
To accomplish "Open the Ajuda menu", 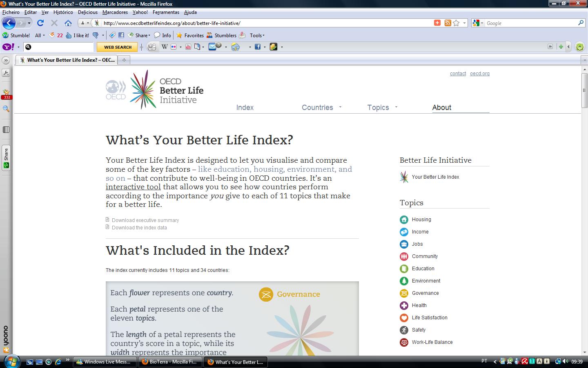I will point(190,12).
